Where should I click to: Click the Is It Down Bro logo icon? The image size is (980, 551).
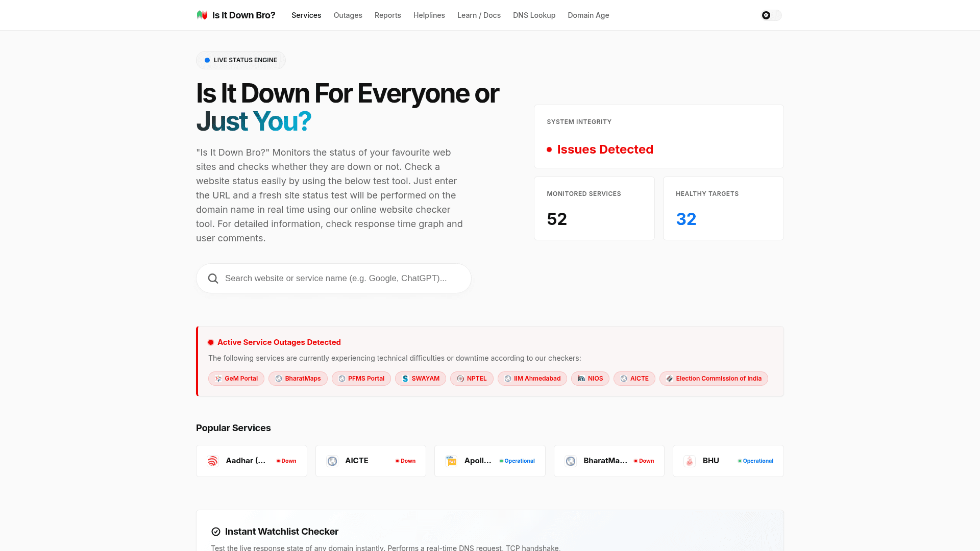[202, 15]
